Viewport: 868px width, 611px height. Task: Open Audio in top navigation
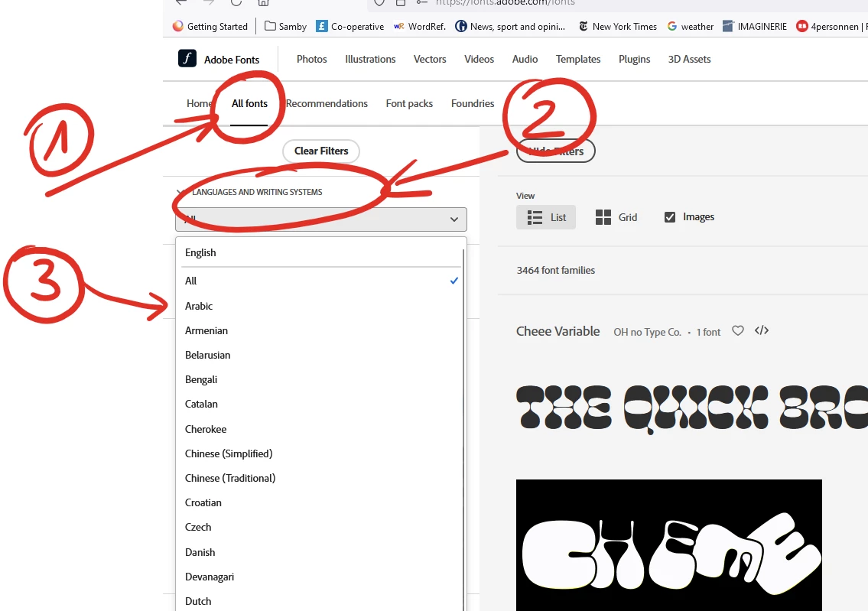tap(525, 59)
